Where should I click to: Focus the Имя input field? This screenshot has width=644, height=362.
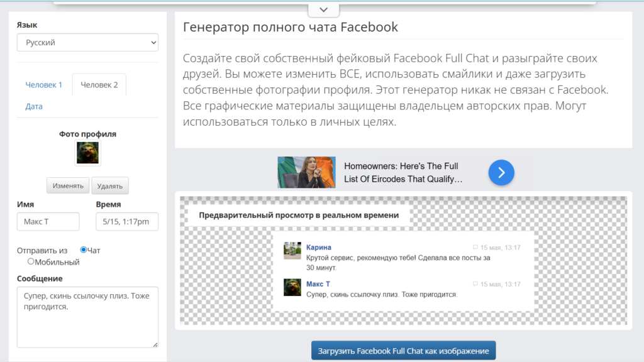pos(48,222)
